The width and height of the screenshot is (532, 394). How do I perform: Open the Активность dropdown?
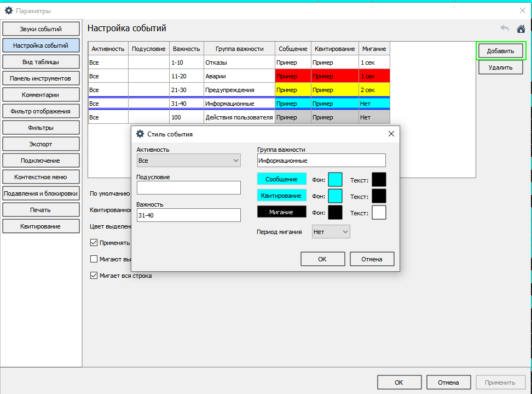pyautogui.click(x=188, y=161)
